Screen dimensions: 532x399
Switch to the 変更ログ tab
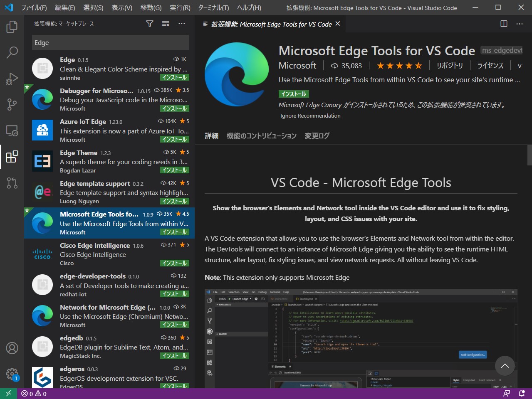pyautogui.click(x=317, y=135)
